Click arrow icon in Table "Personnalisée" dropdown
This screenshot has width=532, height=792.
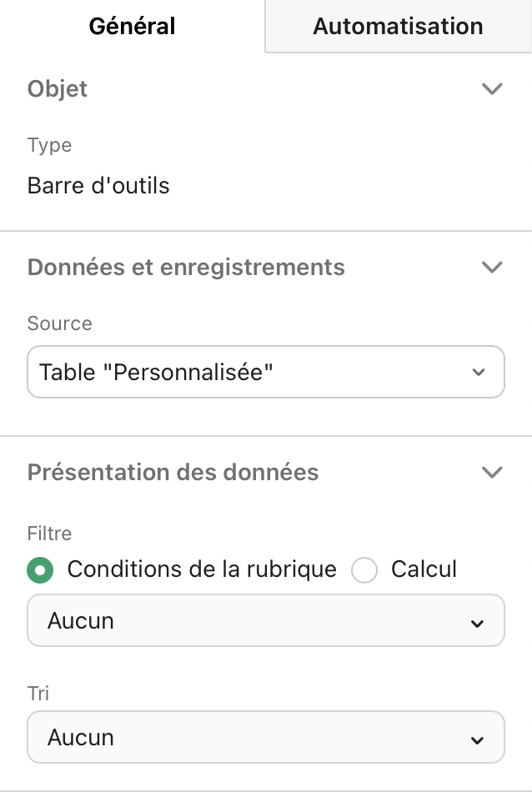click(x=479, y=373)
